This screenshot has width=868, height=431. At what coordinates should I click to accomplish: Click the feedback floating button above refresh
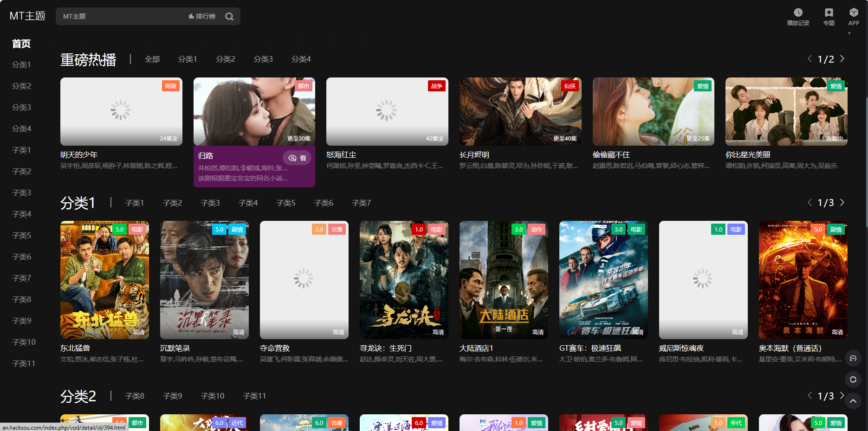853,358
